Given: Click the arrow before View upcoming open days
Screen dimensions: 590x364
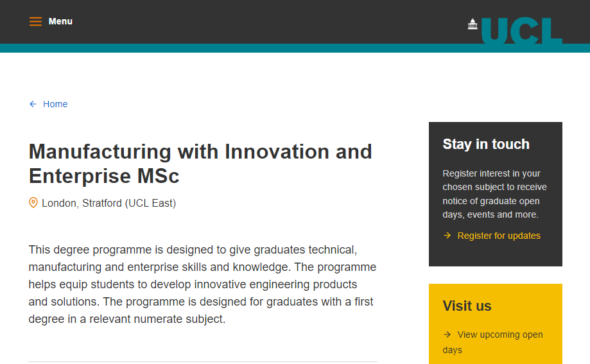Looking at the screenshot, I should 447,334.
